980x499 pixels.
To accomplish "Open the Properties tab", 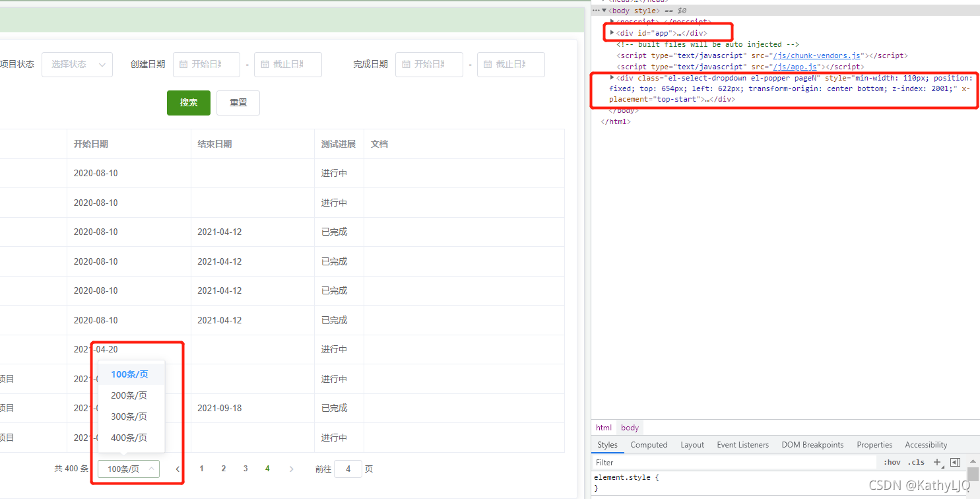I will click(x=874, y=445).
